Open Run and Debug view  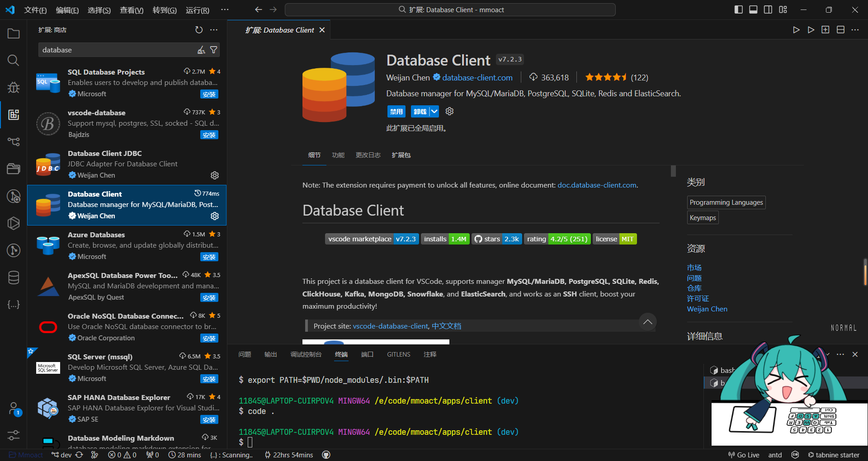pyautogui.click(x=14, y=87)
